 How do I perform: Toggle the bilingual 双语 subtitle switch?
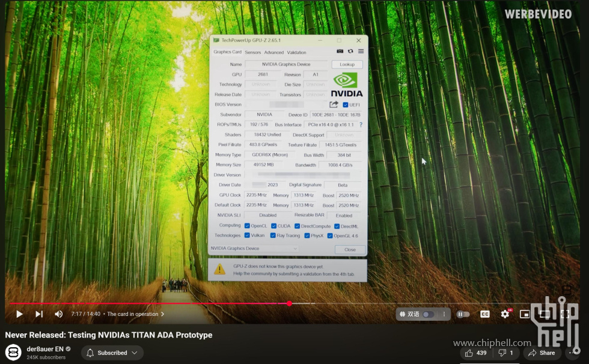(x=428, y=315)
